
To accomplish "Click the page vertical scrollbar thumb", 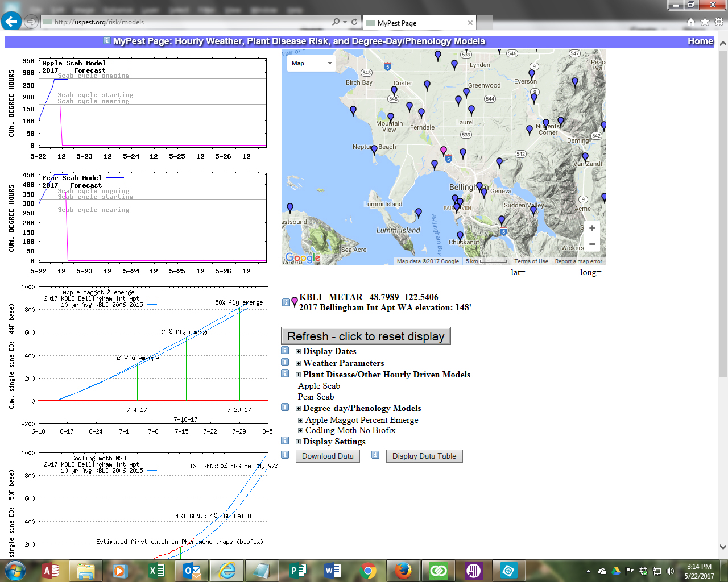I will [723, 213].
